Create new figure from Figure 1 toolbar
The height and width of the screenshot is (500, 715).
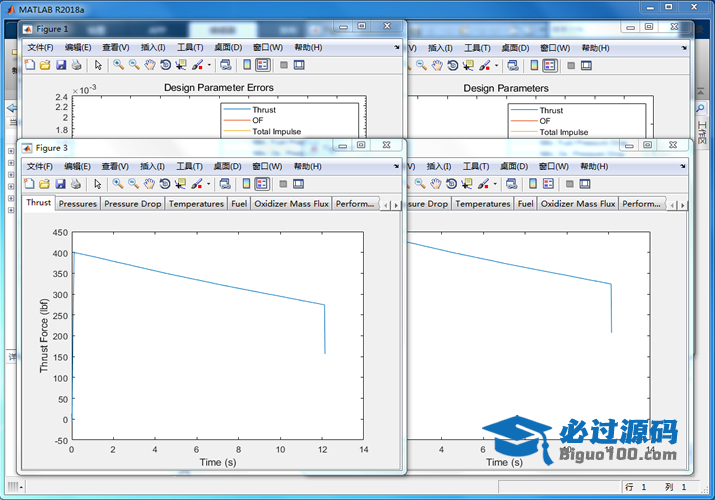[29, 65]
